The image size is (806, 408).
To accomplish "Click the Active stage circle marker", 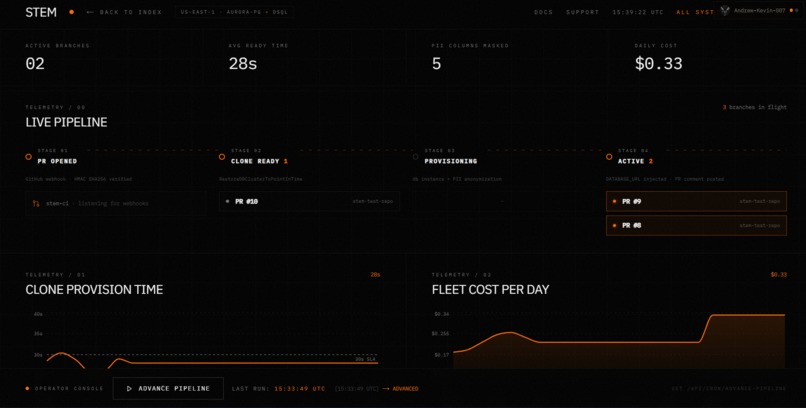I will click(x=609, y=157).
